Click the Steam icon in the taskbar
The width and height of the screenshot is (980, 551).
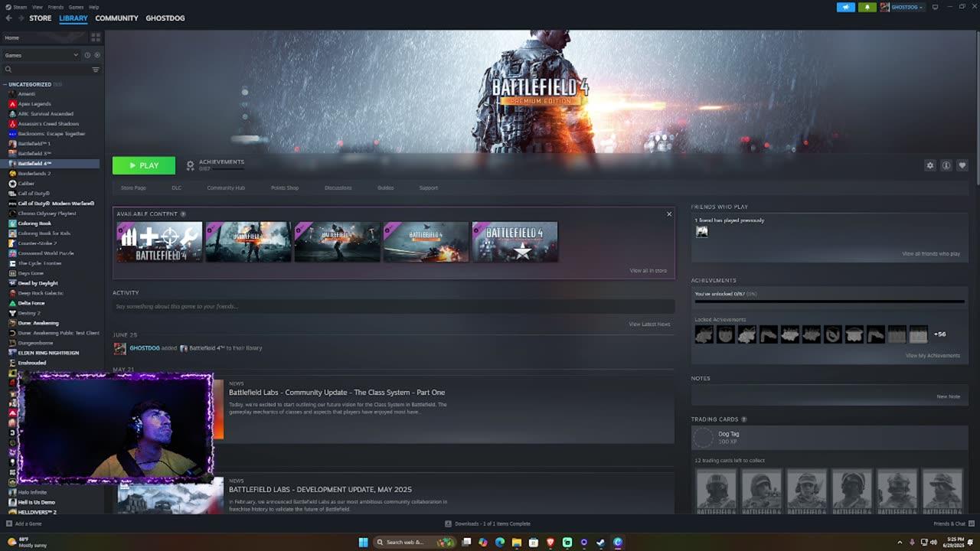601,543
